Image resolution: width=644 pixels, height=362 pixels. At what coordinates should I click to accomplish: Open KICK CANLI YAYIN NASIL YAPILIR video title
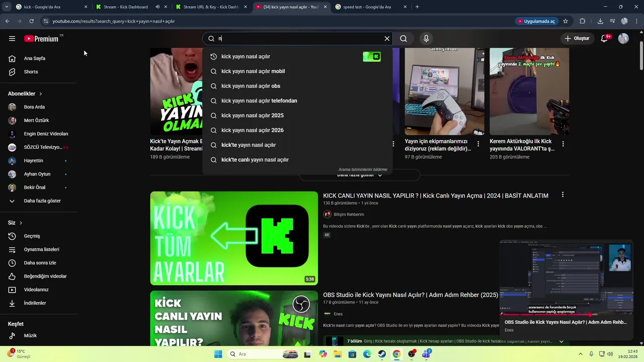[436, 196]
